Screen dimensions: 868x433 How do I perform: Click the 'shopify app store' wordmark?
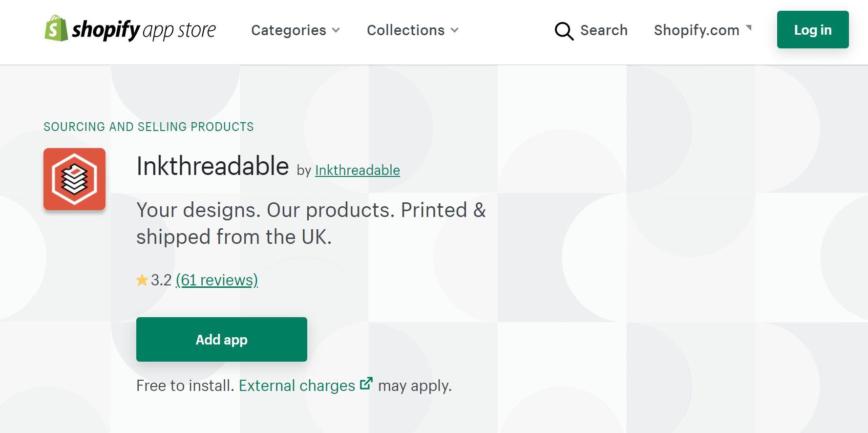click(x=144, y=30)
